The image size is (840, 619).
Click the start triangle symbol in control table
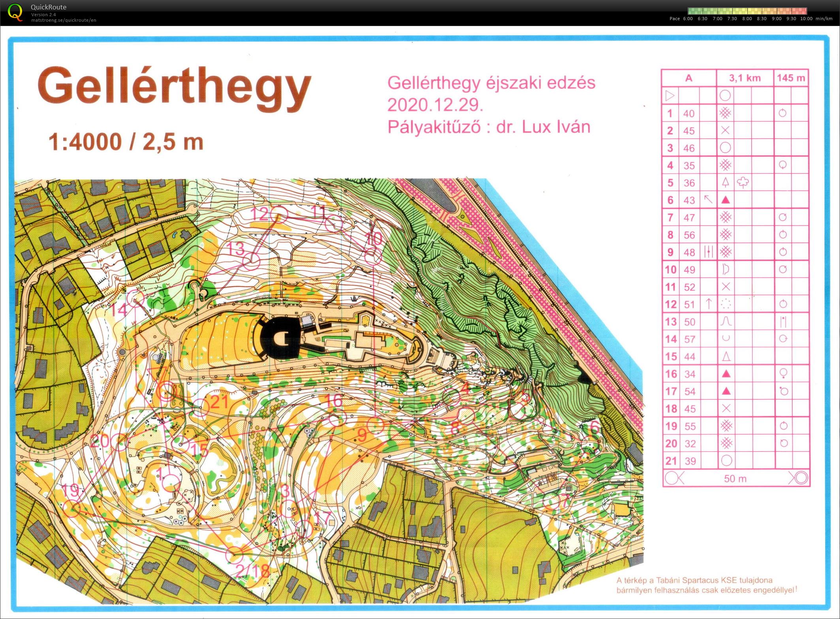670,96
